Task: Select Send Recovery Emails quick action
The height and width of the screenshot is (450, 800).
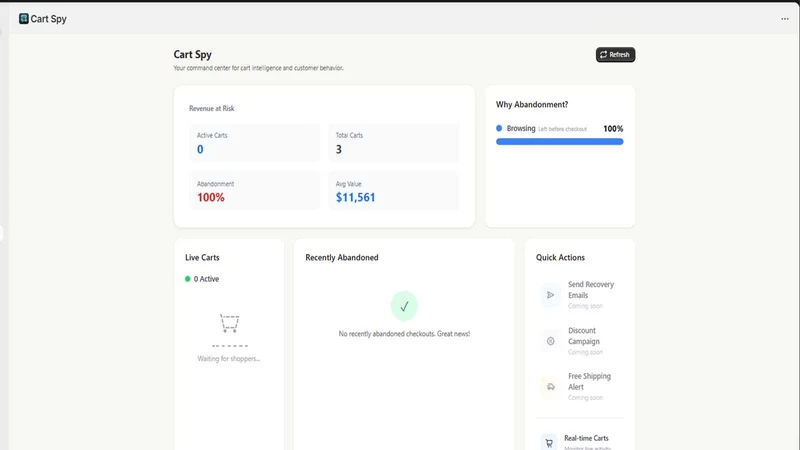Action: click(580, 295)
